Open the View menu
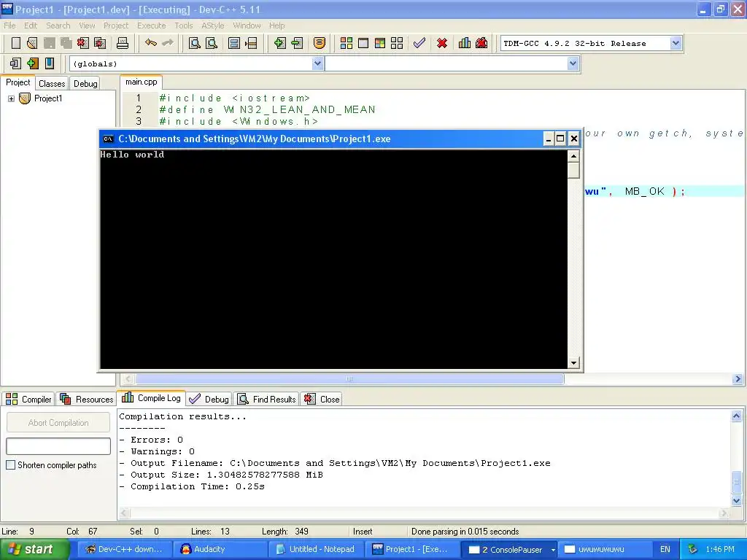Screen dimensions: 747x560 [x=87, y=26]
